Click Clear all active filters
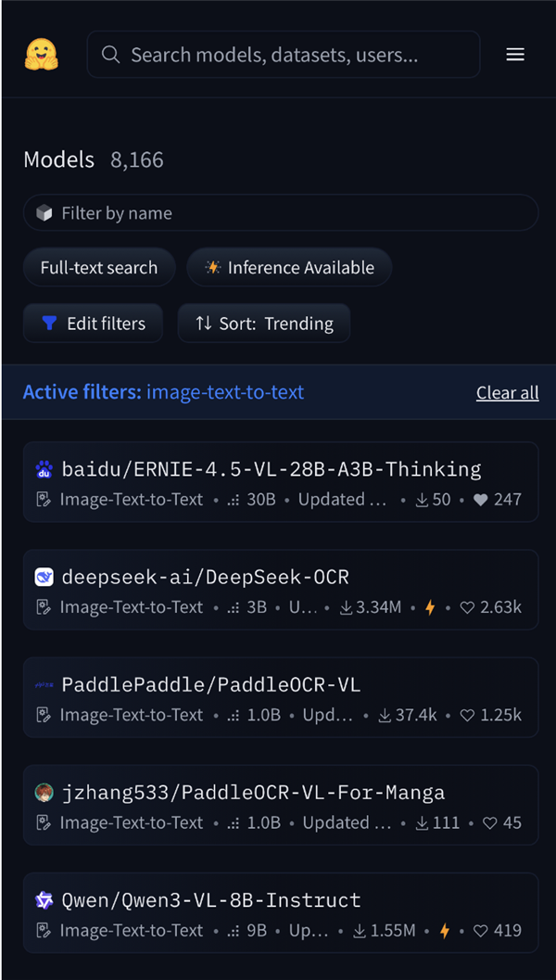The image size is (556, 980). (x=507, y=393)
